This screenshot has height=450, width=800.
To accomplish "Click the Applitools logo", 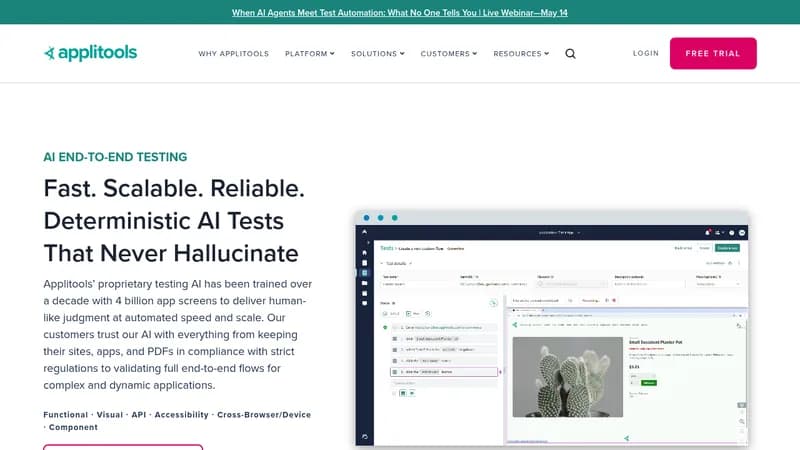I will pyautogui.click(x=90, y=53).
